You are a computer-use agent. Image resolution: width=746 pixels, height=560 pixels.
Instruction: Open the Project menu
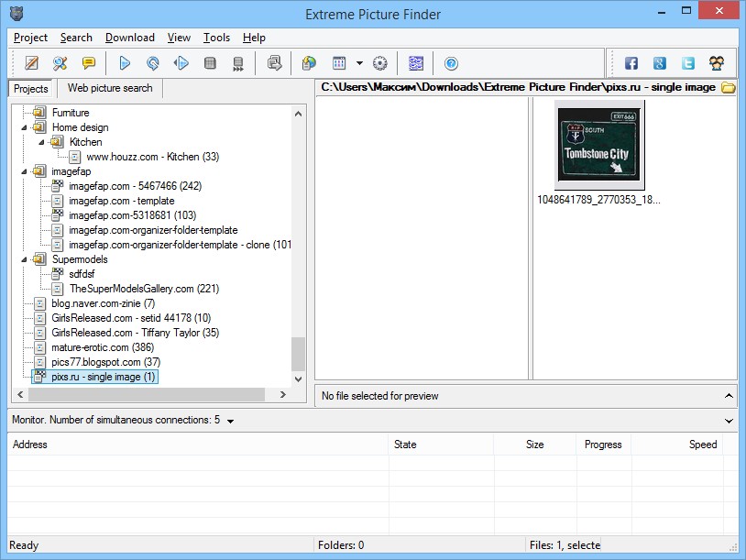[30, 38]
